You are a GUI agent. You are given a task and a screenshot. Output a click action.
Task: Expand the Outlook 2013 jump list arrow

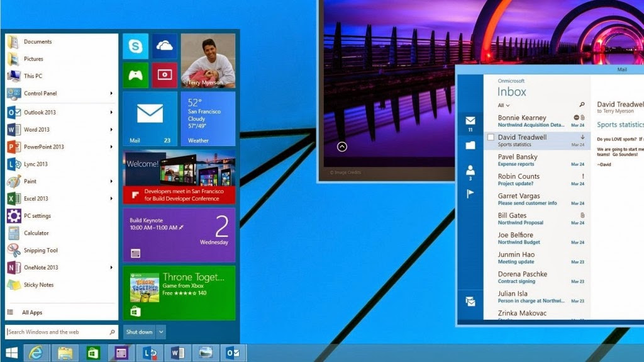[111, 112]
